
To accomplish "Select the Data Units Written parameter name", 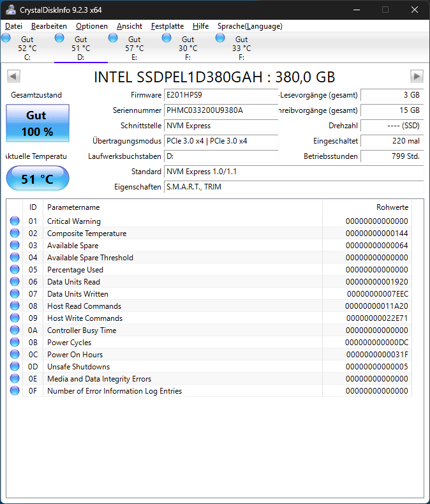I will [x=78, y=293].
